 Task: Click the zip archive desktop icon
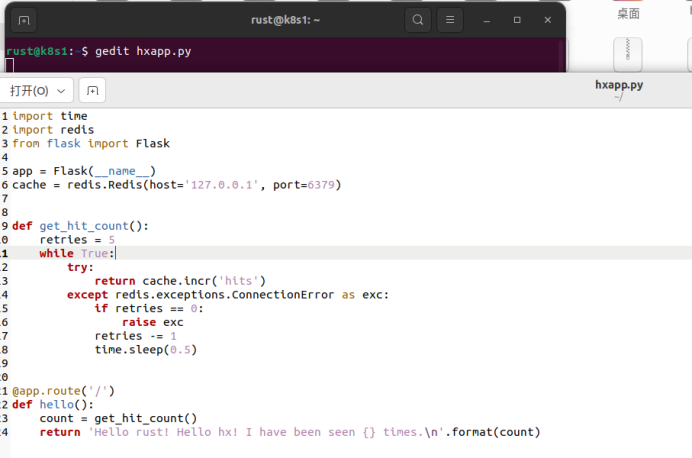click(628, 55)
